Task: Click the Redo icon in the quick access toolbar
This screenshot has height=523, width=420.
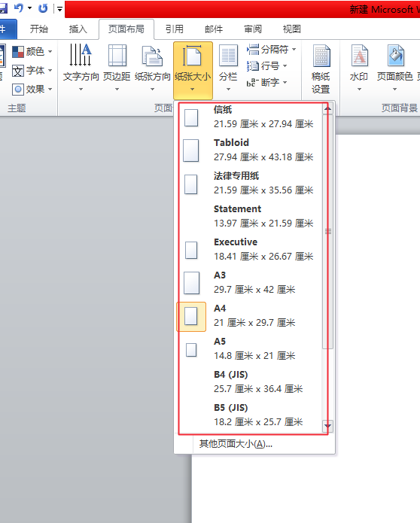Action: 43,8
